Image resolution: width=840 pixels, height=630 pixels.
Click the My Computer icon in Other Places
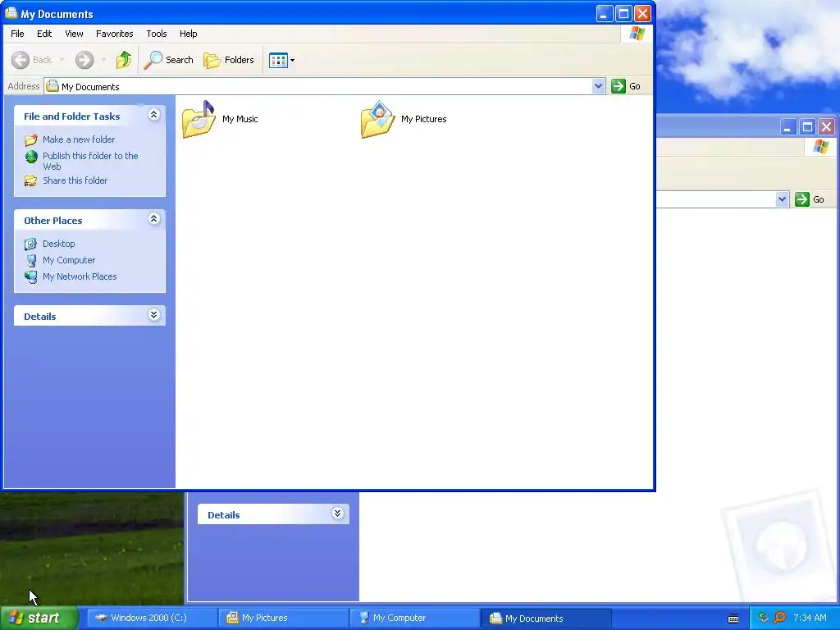point(31,260)
